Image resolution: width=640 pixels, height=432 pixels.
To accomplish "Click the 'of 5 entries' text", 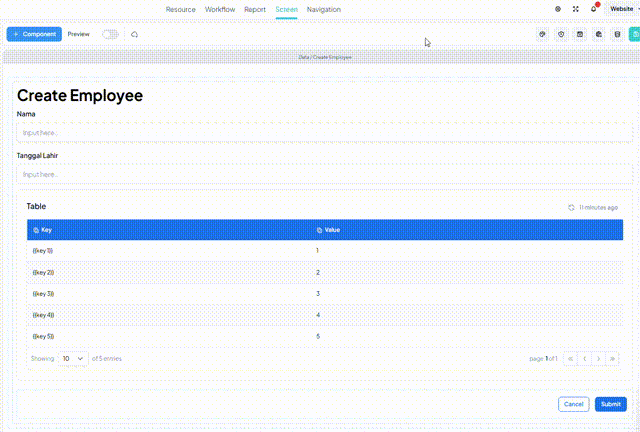I will (x=107, y=359).
